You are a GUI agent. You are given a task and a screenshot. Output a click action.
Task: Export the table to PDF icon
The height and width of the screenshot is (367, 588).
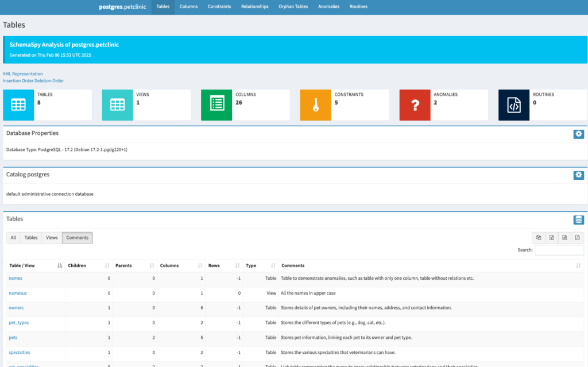point(578,238)
